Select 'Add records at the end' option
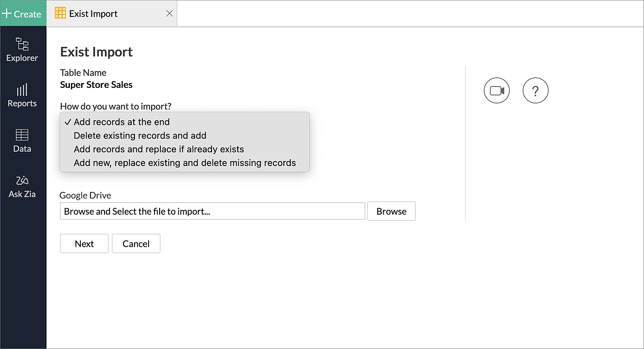The height and width of the screenshot is (349, 644). point(122,122)
